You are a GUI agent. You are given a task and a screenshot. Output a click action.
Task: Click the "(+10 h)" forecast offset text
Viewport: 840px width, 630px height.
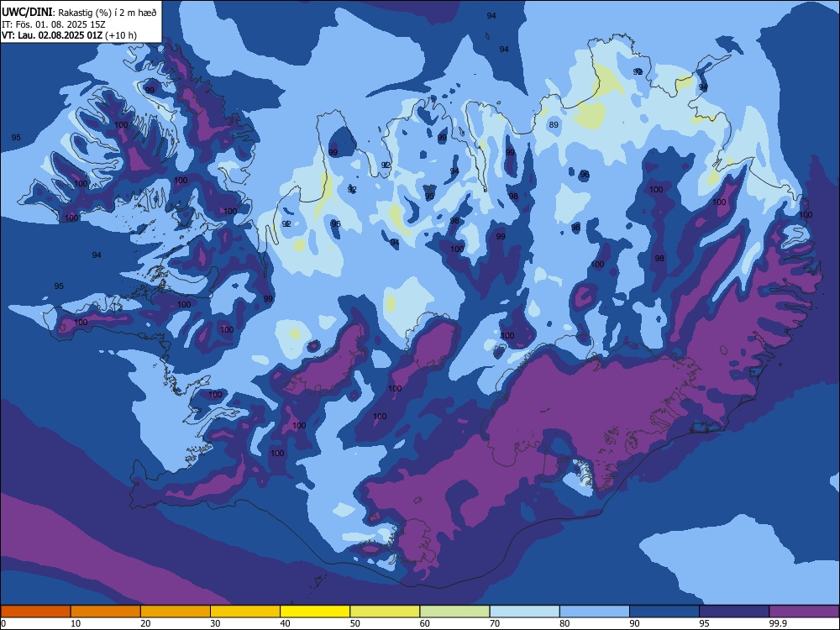pyautogui.click(x=121, y=35)
